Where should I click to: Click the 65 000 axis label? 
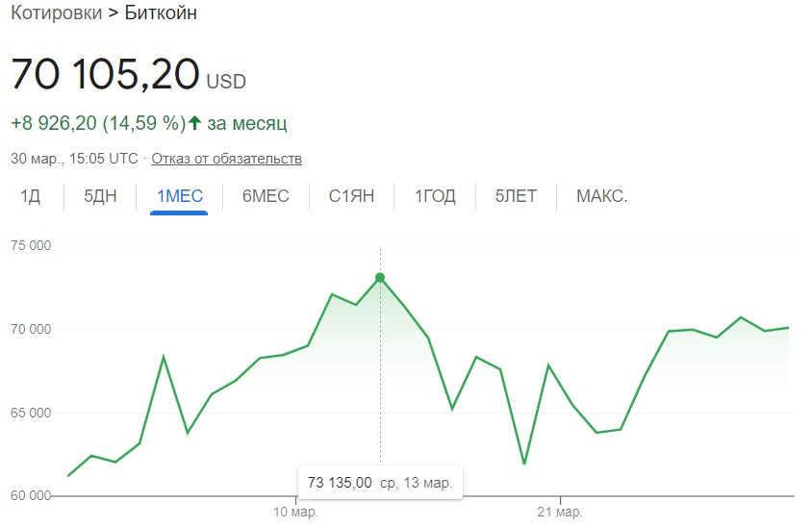31,413
